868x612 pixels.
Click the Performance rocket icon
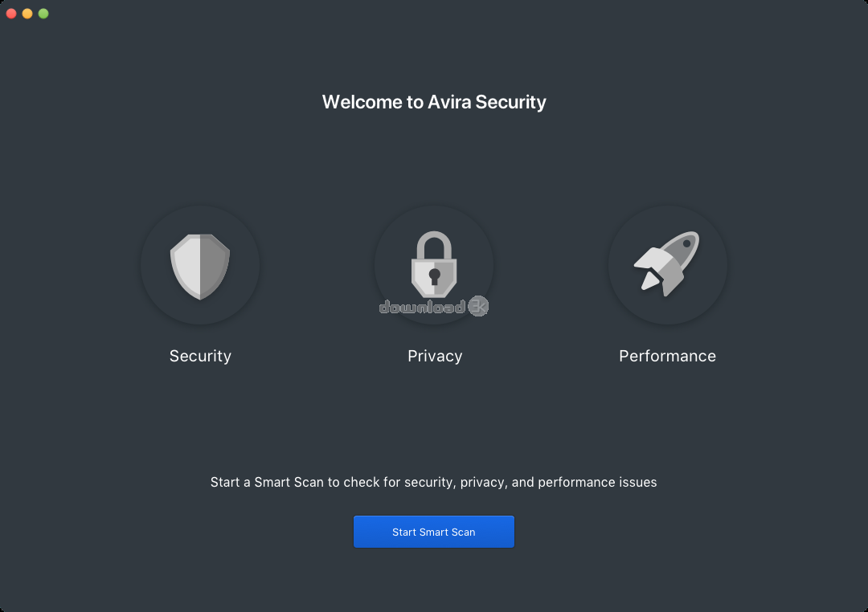pyautogui.click(x=667, y=263)
